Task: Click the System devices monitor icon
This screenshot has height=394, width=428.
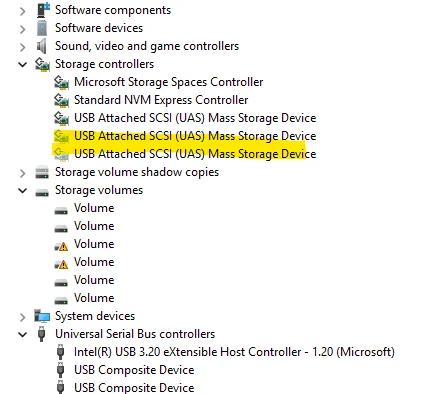Action: click(x=42, y=316)
